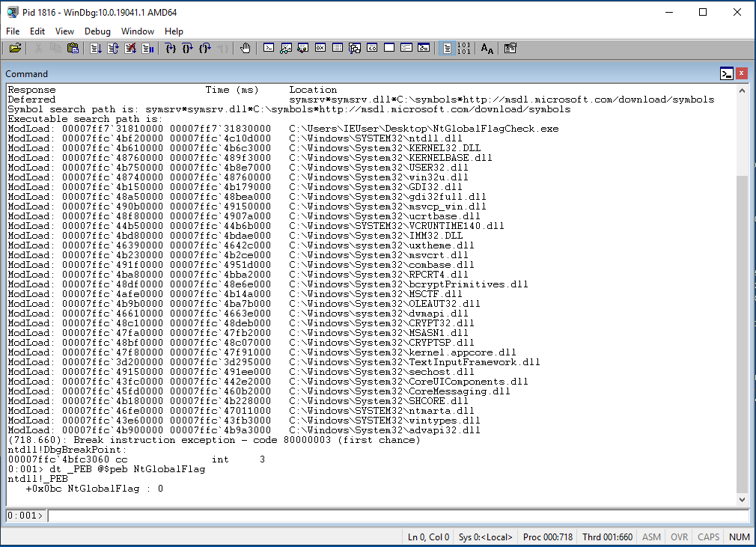
Task: Change the font with the AA icon
Action: pyautogui.click(x=486, y=48)
